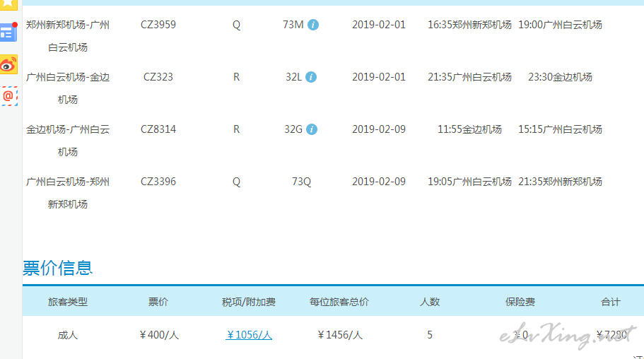Click the info icon beside 32L

pyautogui.click(x=311, y=77)
